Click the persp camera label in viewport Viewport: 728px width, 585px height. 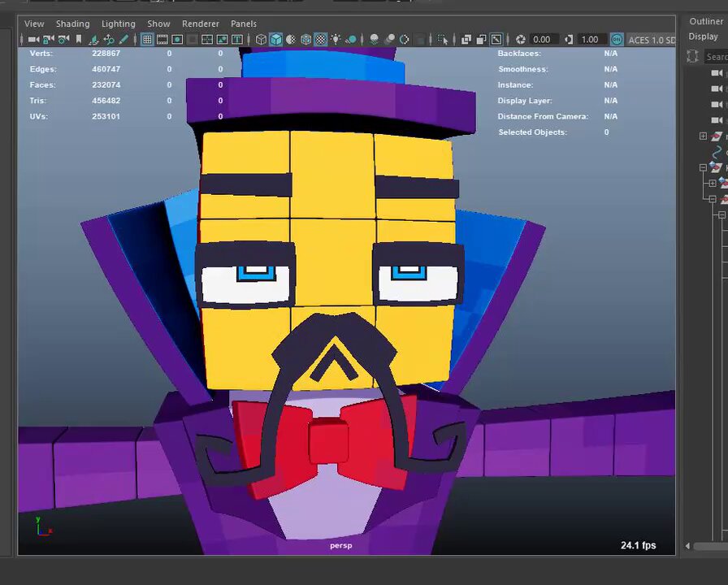point(340,545)
